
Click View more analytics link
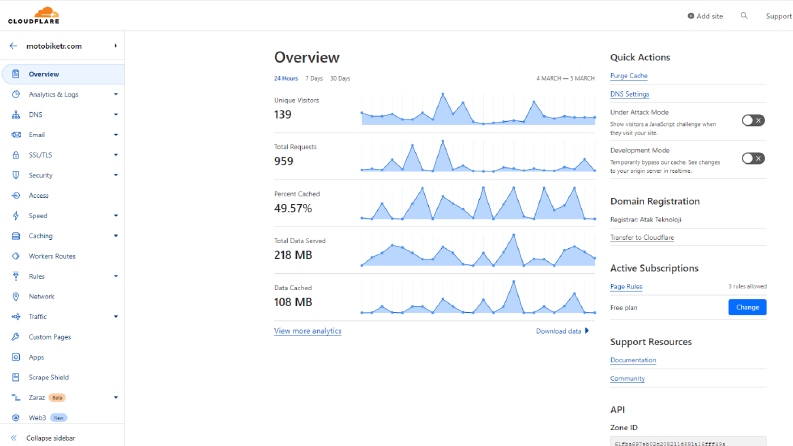click(307, 331)
